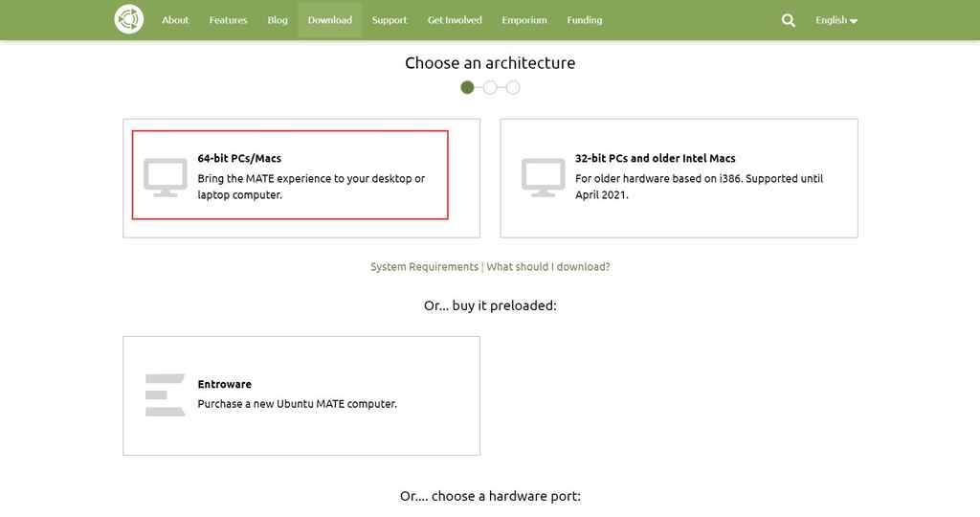Select the first step progress dot

click(x=467, y=87)
